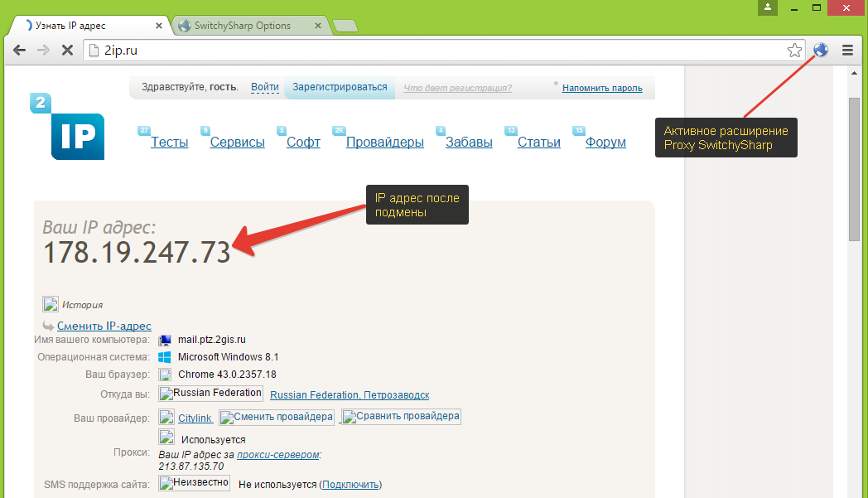Open the Забавы menu section
868x498 pixels.
pyautogui.click(x=469, y=142)
